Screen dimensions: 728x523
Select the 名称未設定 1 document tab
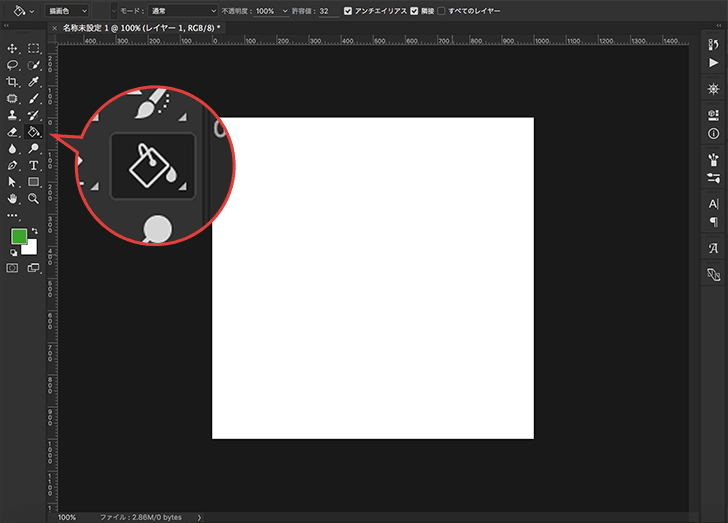[141, 28]
